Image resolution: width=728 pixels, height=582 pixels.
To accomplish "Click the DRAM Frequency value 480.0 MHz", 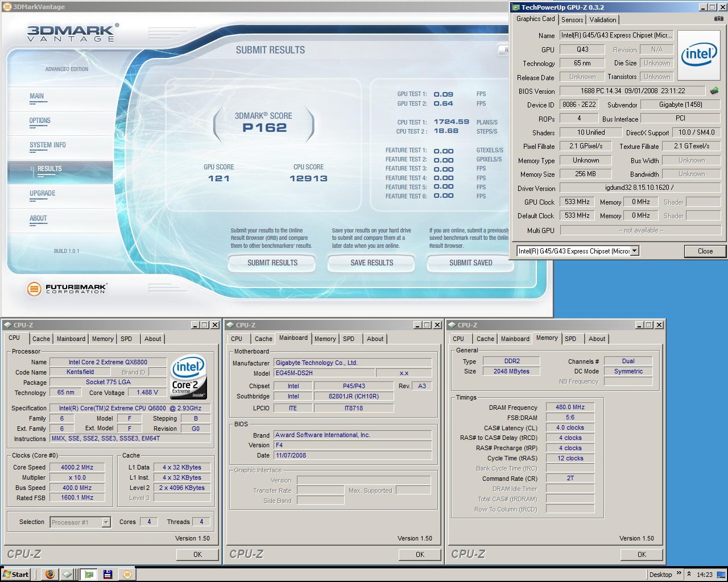I will (570, 407).
